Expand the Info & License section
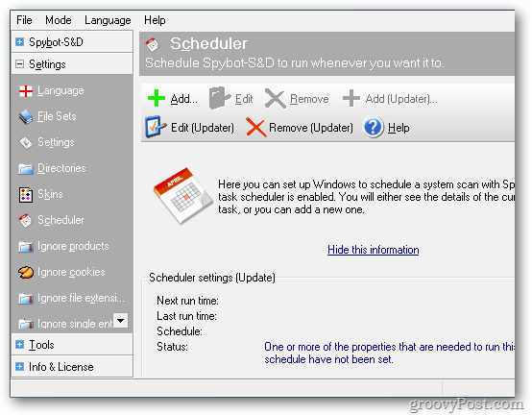The image size is (532, 415). pyautogui.click(x=19, y=366)
